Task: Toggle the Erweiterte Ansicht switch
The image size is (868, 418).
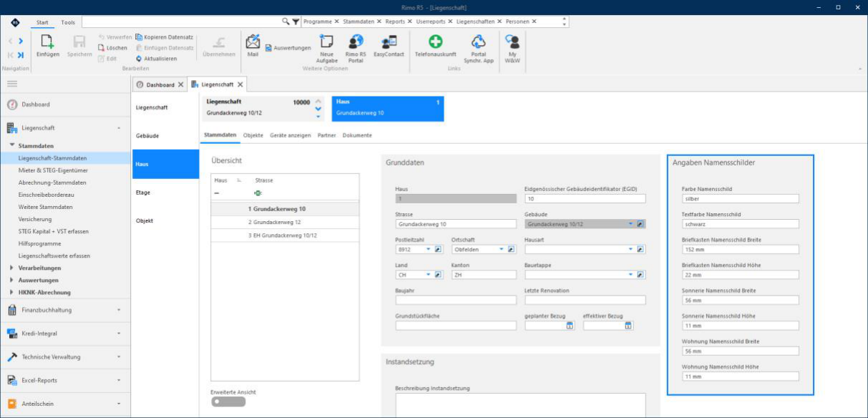Action: [229, 402]
